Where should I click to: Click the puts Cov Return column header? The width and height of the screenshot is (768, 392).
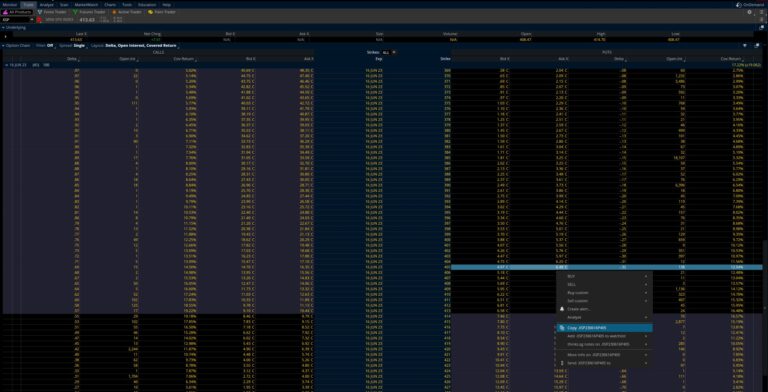pyautogui.click(x=731, y=59)
